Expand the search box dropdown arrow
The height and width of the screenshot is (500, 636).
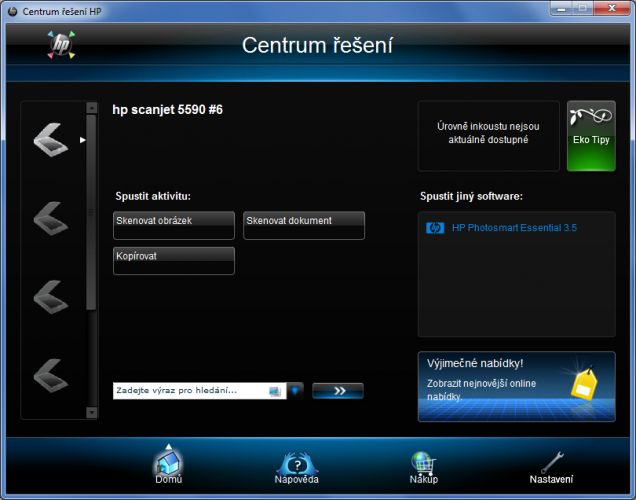point(295,391)
